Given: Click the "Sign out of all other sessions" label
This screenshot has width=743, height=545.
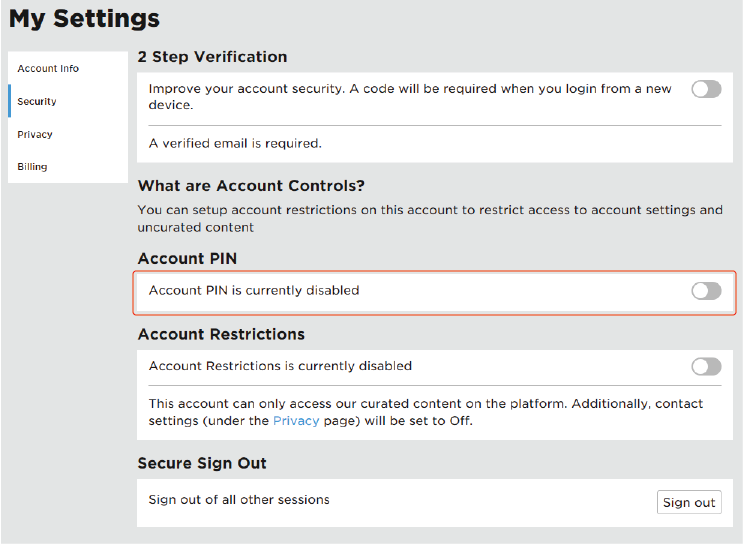Looking at the screenshot, I should (x=239, y=499).
